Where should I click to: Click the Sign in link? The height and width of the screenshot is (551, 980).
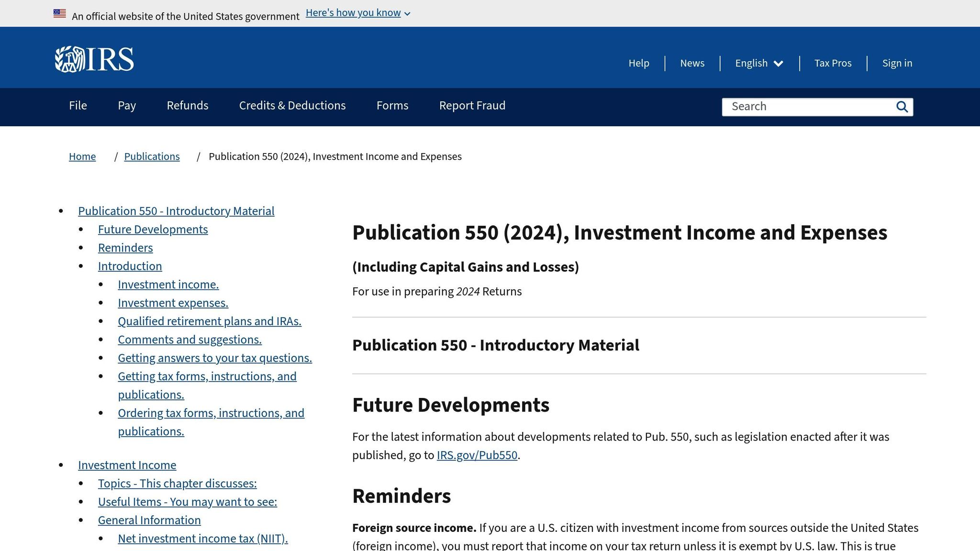897,63
